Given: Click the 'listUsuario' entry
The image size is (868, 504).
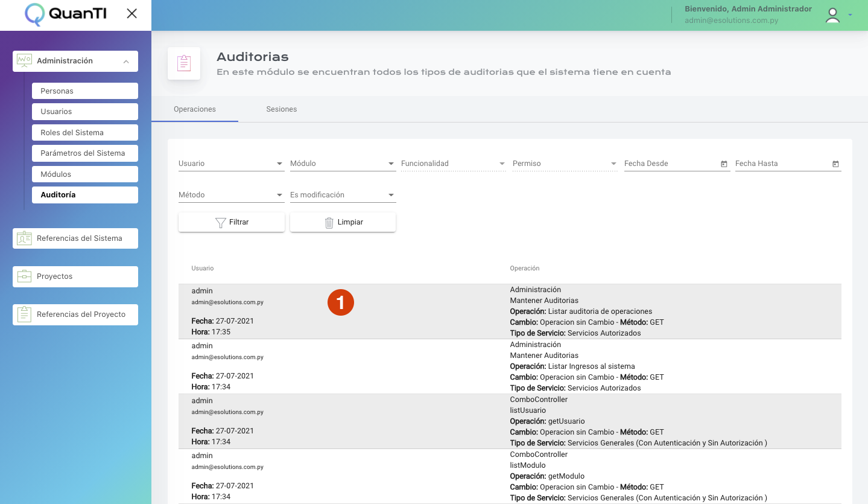Looking at the screenshot, I should [528, 410].
